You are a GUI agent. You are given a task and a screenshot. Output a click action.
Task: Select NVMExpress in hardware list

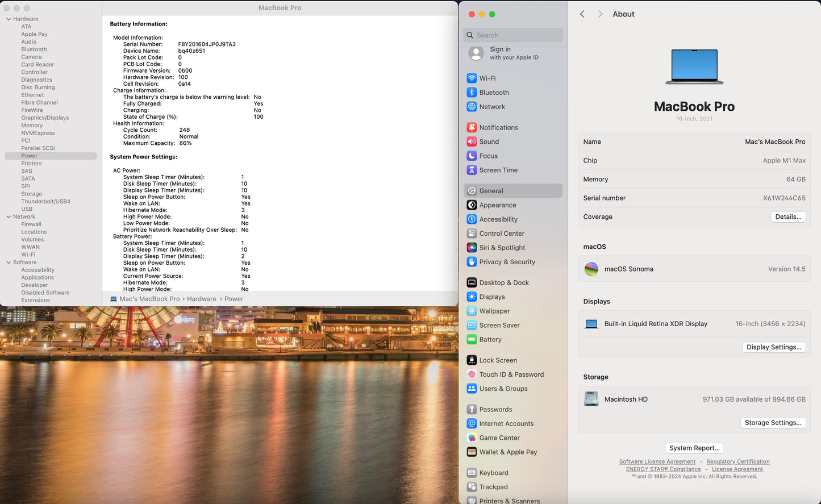pyautogui.click(x=38, y=133)
